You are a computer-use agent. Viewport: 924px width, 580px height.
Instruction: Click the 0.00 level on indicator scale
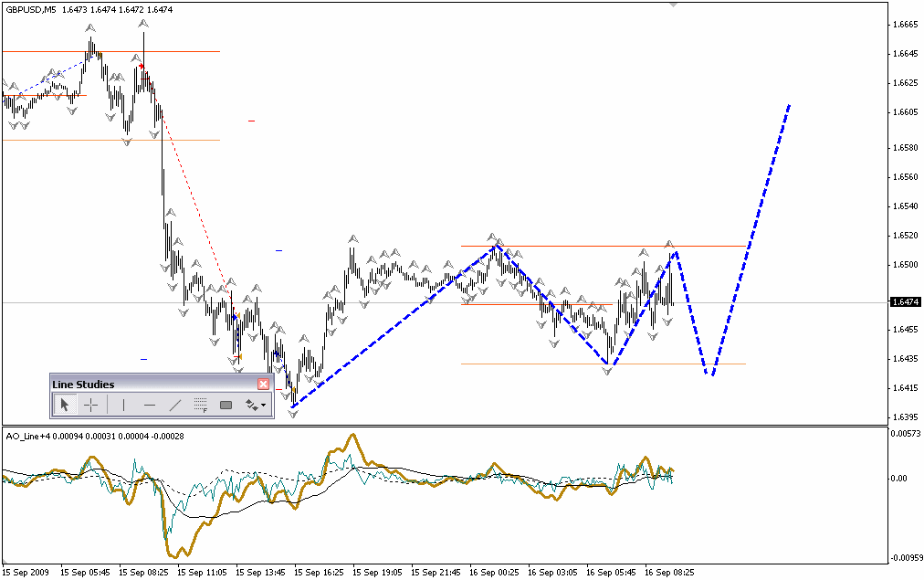(899, 478)
